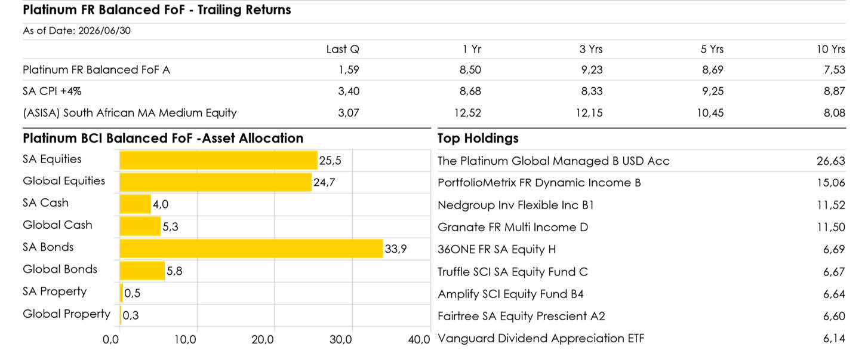Screen dimensions: 868x359
Task: Click the Platinum FR Balanced FoF A row
Action: point(434,70)
